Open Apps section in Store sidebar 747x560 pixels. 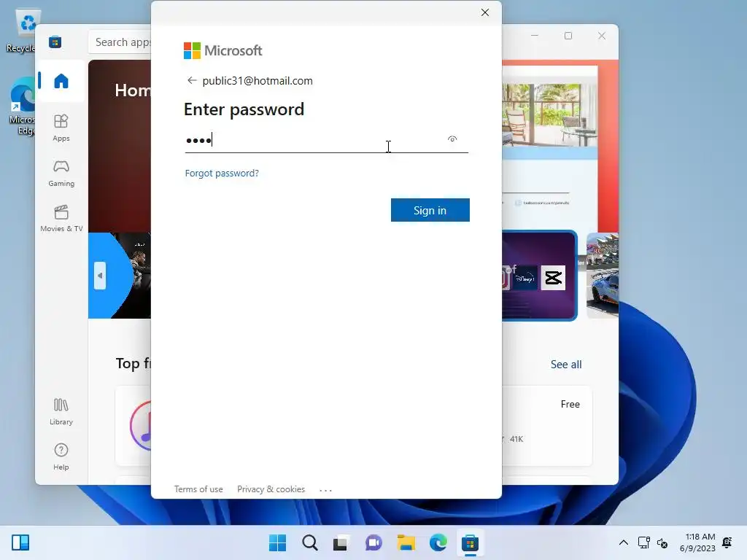click(x=61, y=128)
